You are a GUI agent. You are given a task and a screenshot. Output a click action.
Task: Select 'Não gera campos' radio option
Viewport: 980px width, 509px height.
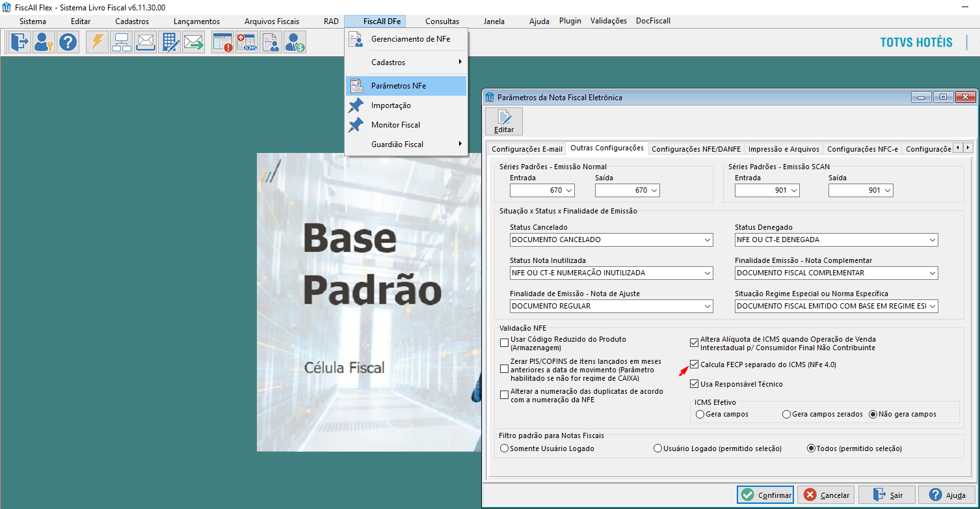click(873, 414)
